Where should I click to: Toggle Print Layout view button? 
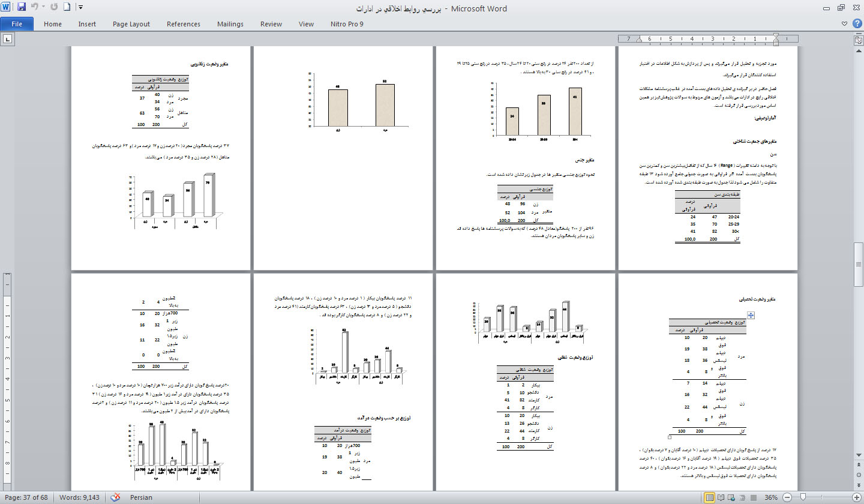point(710,497)
